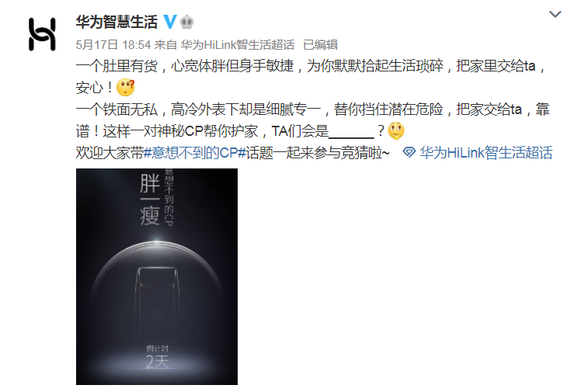581x392 pixels.
Task: Click the 胖一瘦 title on the poster
Action: click(150, 199)
